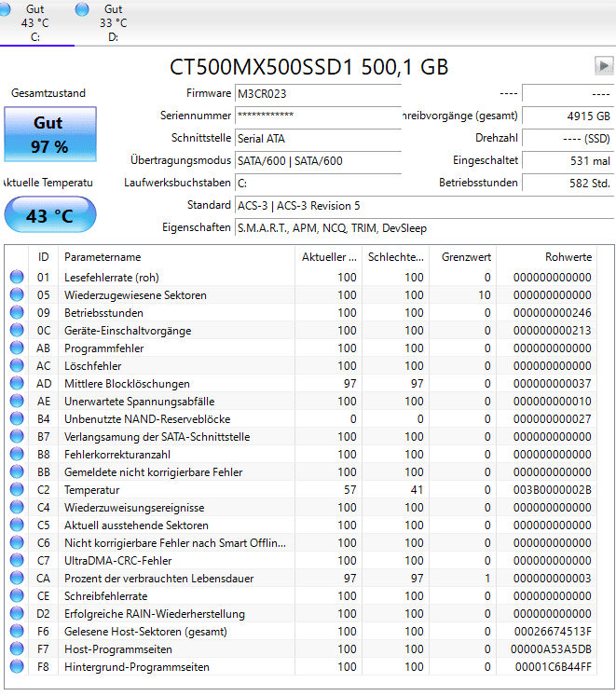The image size is (616, 696).
Task: Select the Prozent der verbrauchten Lebensdauer text
Action: [x=159, y=579]
